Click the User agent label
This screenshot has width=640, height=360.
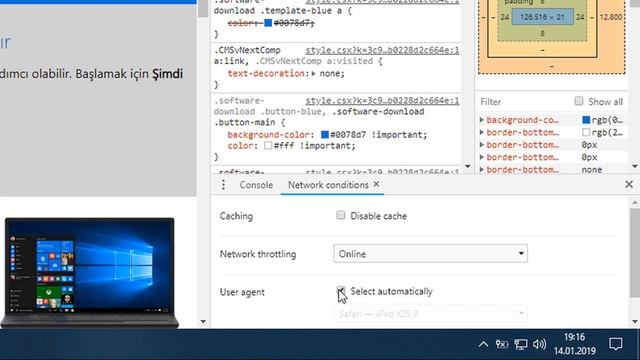(x=242, y=292)
